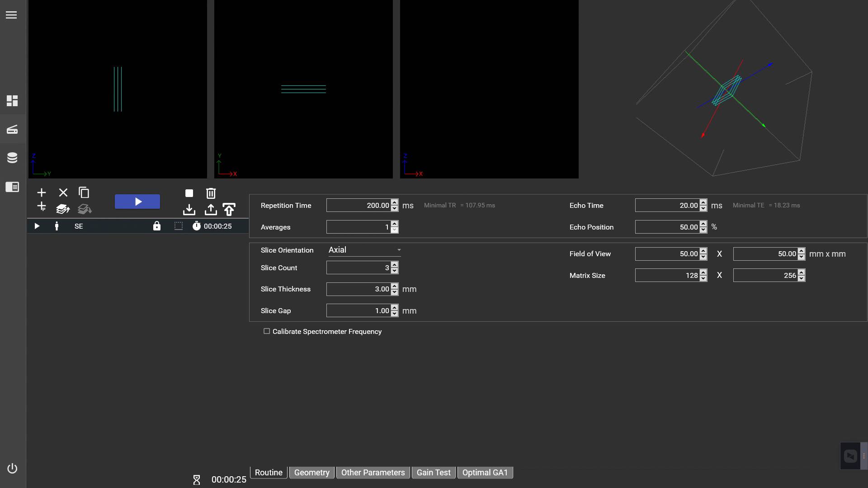Click the Gain Test tab button

pyautogui.click(x=433, y=473)
